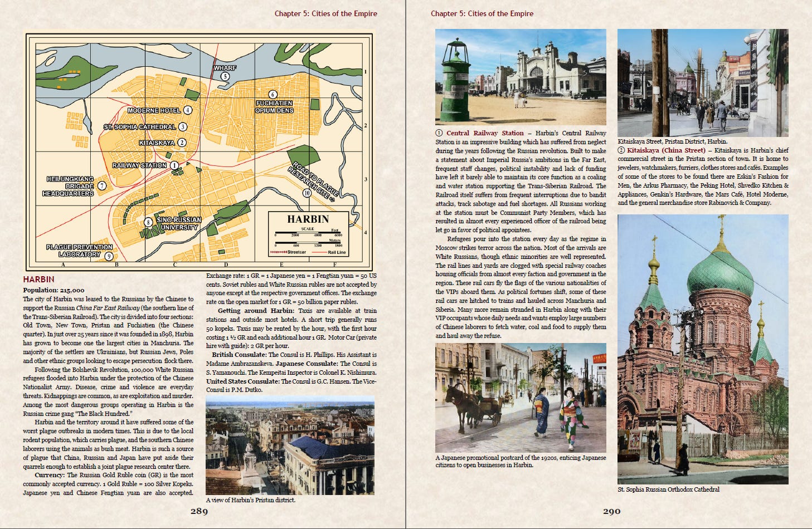Click caption 'Kitaiskaya Street, Pristan District, Harbin.'
Viewport: 812px width, 529px height.
673,141
